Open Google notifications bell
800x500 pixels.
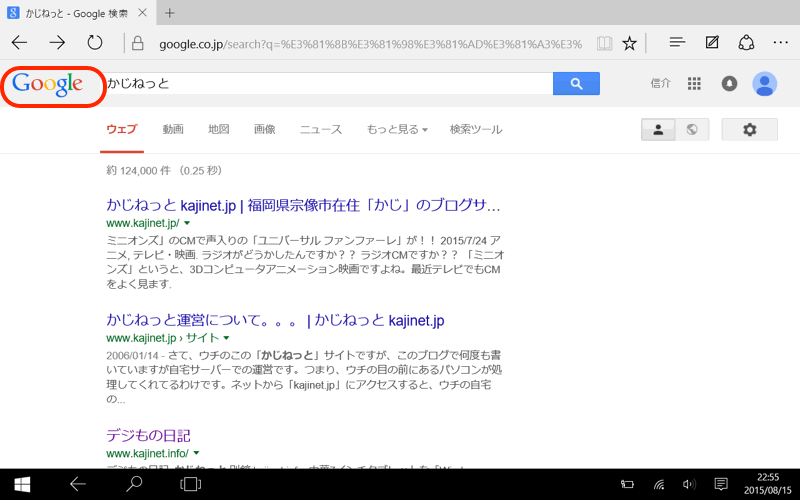click(729, 84)
